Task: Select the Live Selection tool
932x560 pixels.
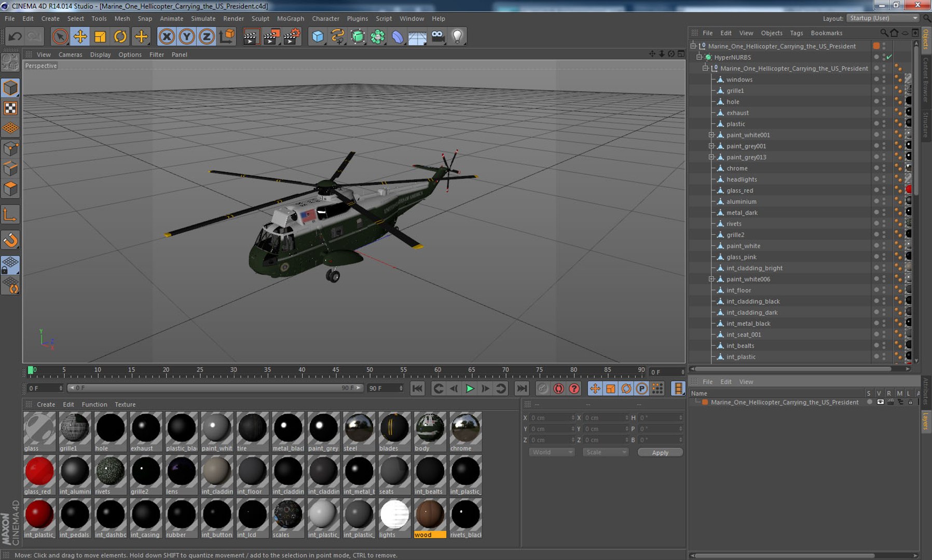Action: click(x=60, y=36)
